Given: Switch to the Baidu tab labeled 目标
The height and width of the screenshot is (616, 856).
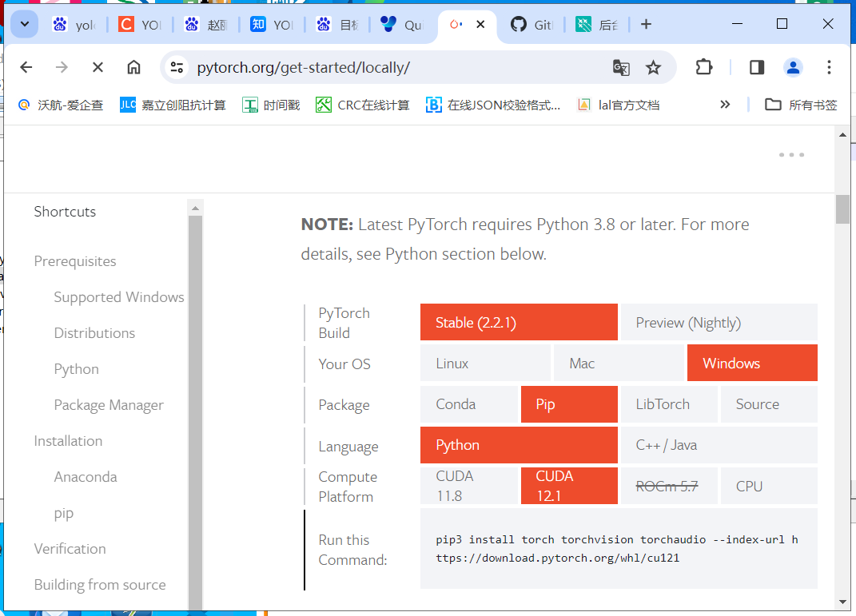Looking at the screenshot, I should pyautogui.click(x=336, y=25).
